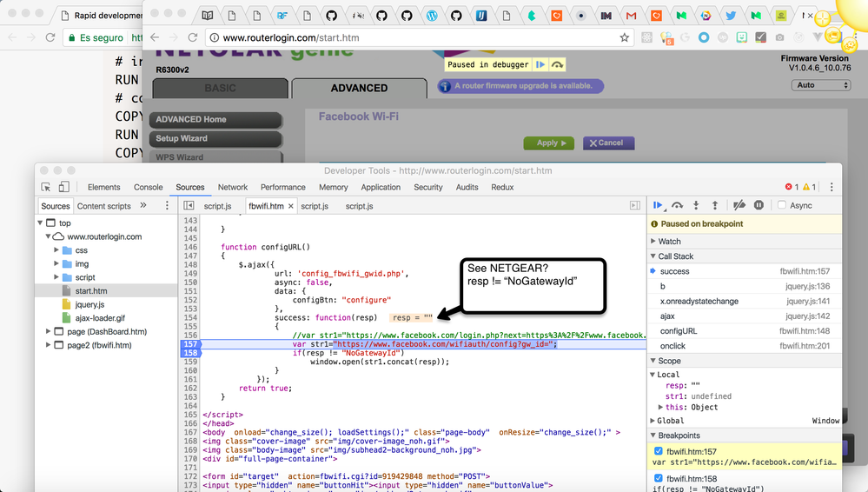Uncheck the fbwifi.htm:158 breakpoint

pyautogui.click(x=658, y=477)
